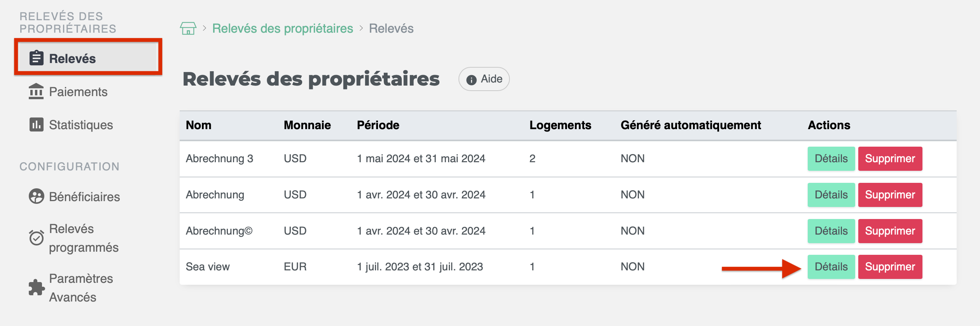The height and width of the screenshot is (326, 980).
Task: Click the Paiements bank icon
Action: pyautogui.click(x=36, y=91)
